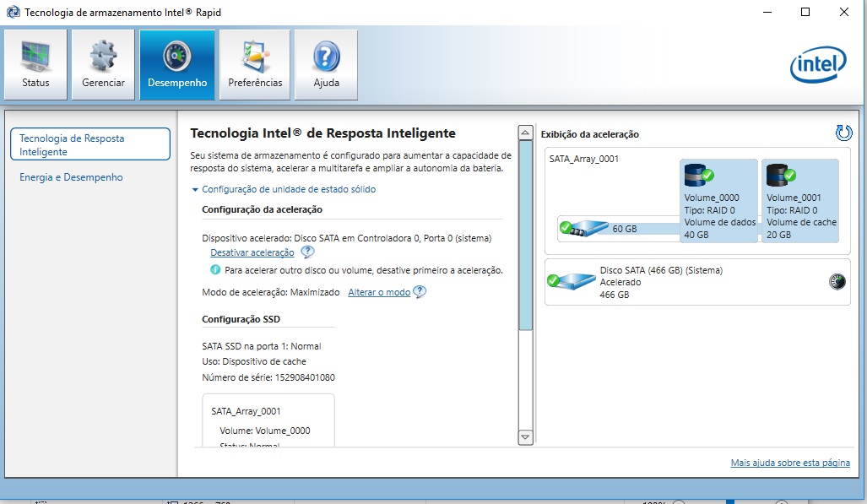
Task: Click the app icon in title bar
Action: pos(13,12)
